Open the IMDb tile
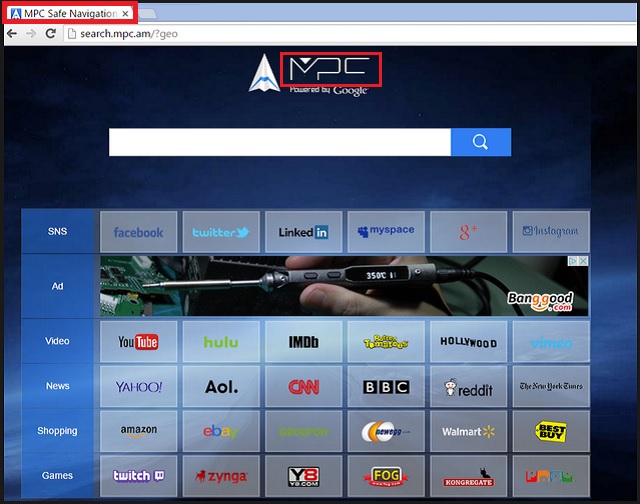The height and width of the screenshot is (504, 640). tap(303, 342)
